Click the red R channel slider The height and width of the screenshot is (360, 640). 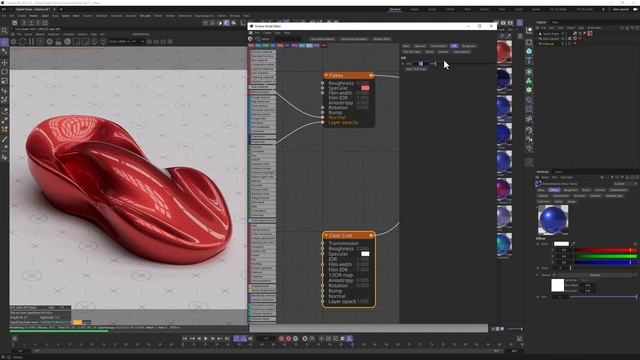point(606,250)
